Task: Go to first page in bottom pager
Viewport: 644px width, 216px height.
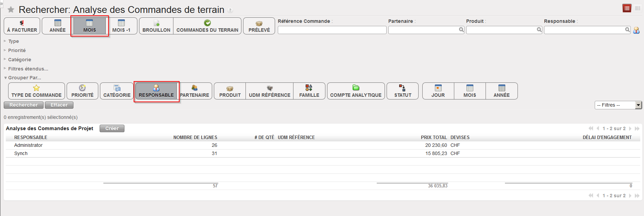Action: (591, 196)
